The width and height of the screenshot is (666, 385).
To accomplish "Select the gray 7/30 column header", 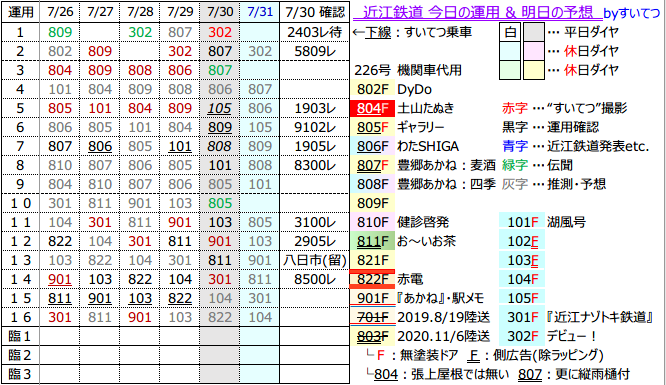I will [x=220, y=12].
